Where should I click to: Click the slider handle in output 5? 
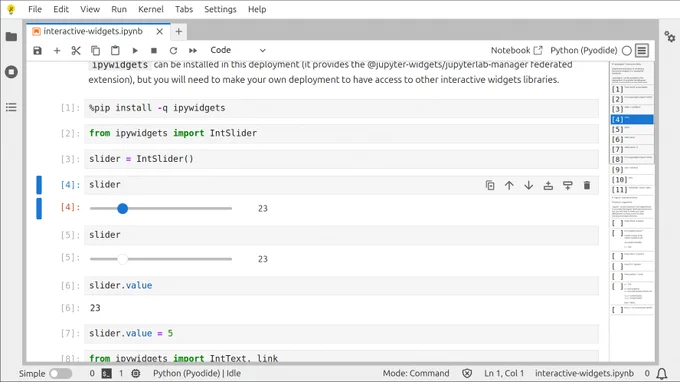click(123, 259)
